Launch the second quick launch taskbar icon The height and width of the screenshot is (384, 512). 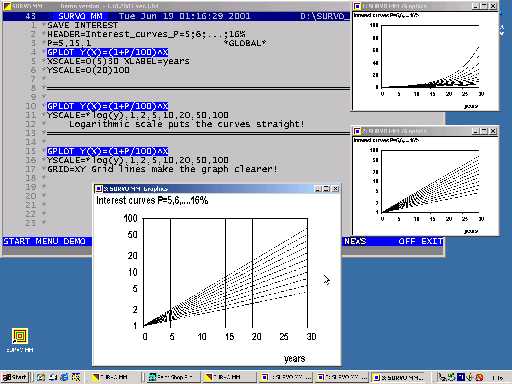(53, 377)
